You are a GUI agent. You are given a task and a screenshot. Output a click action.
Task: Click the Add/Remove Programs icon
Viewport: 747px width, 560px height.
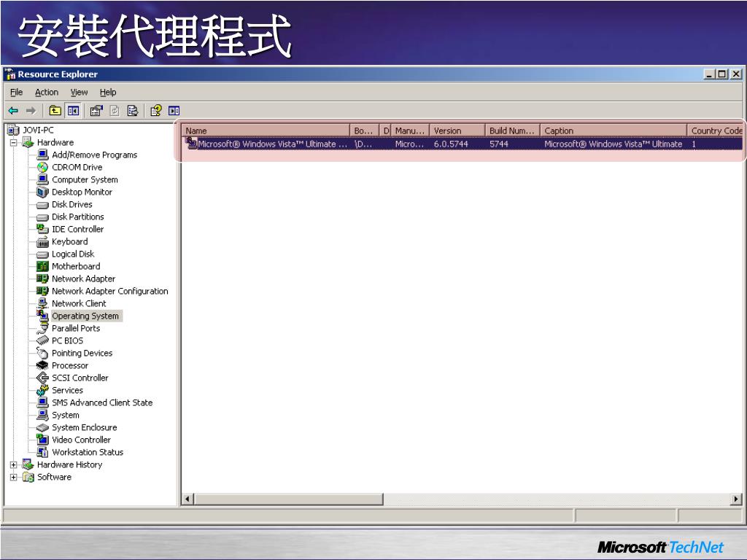click(x=42, y=155)
